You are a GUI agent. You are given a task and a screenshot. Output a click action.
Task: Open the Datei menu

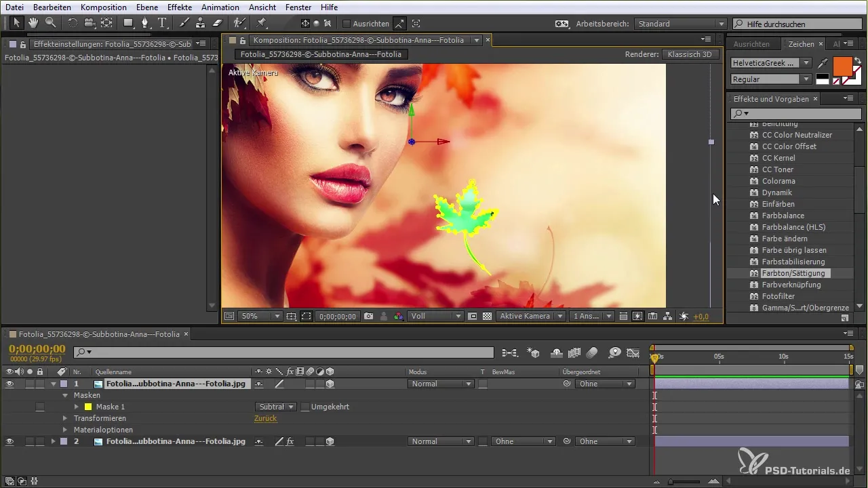click(14, 7)
